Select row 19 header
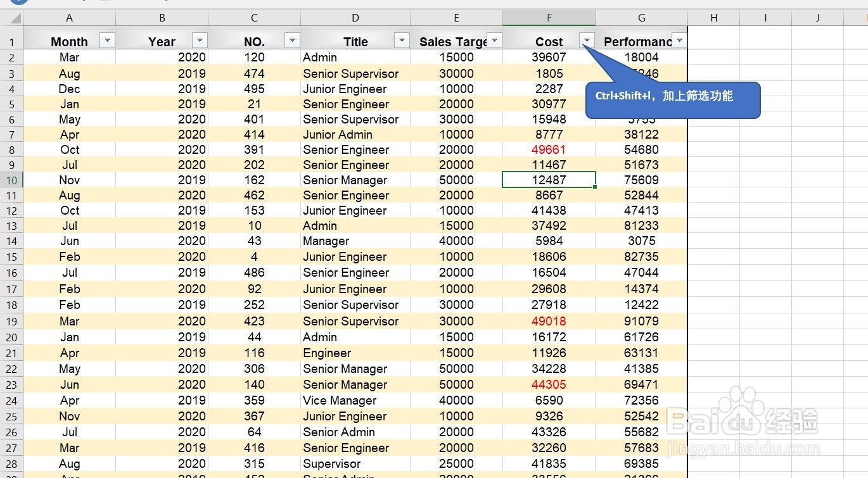This screenshot has width=868, height=478. pos(11,321)
